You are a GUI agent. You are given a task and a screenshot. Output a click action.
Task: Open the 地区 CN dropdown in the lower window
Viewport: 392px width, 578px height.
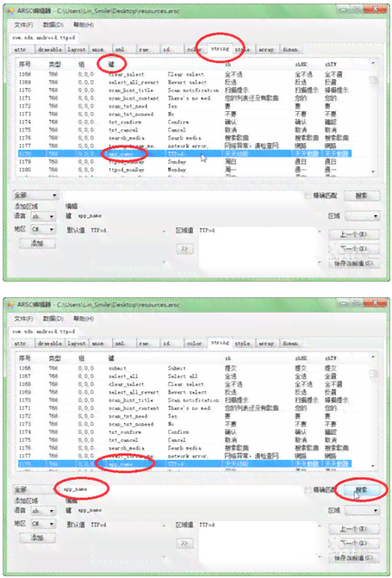point(43,524)
